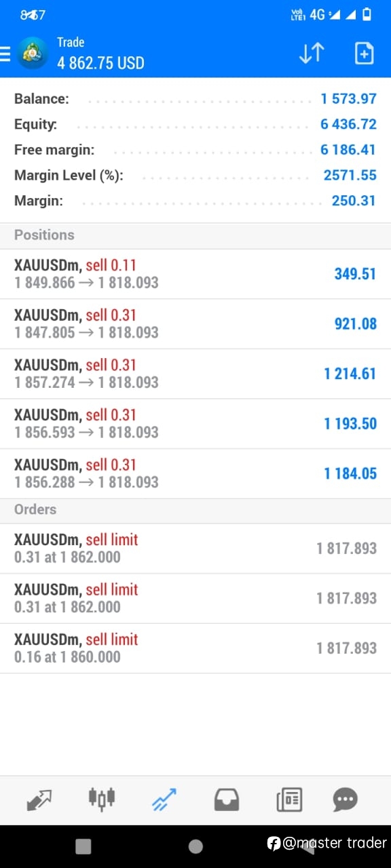391x868 pixels.
Task: Tap the sort arrows icon
Action: [312, 54]
